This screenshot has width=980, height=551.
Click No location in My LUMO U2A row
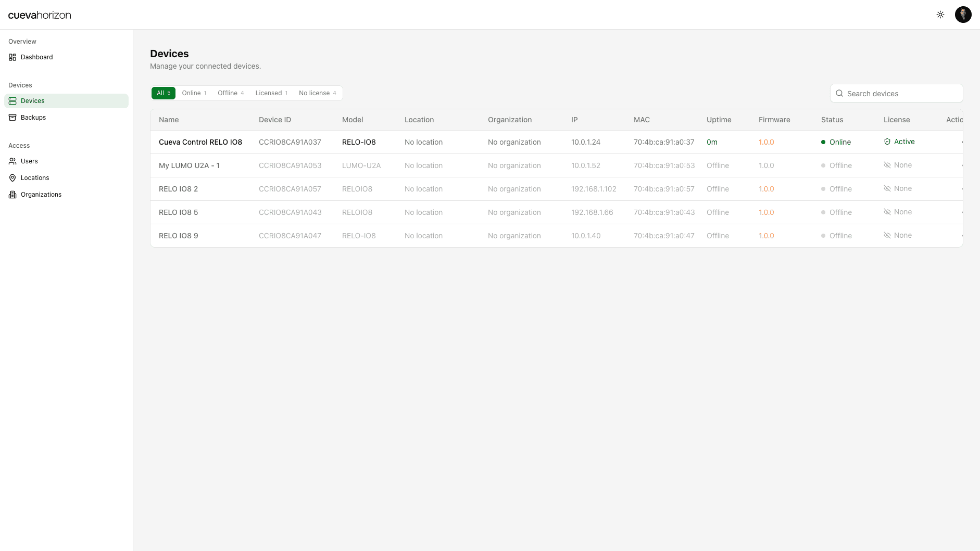(x=423, y=165)
